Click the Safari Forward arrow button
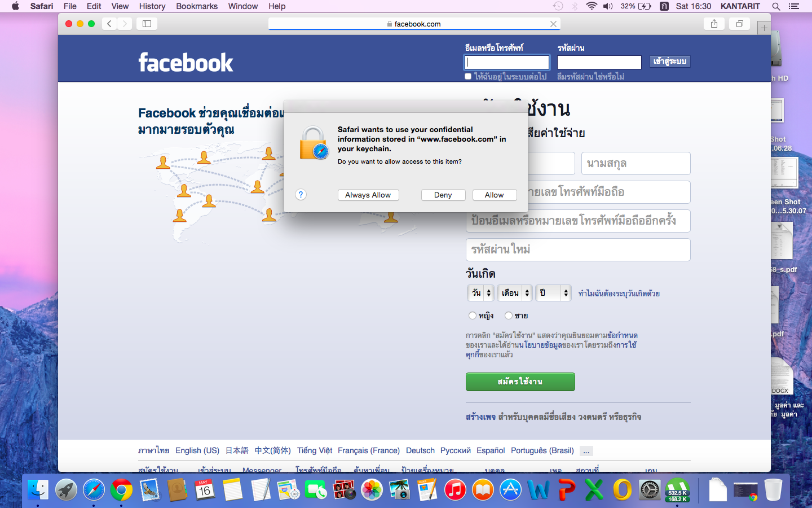 (x=125, y=24)
